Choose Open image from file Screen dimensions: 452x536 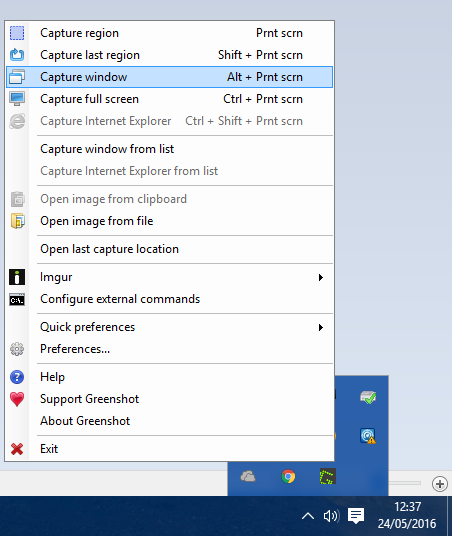coord(169,221)
